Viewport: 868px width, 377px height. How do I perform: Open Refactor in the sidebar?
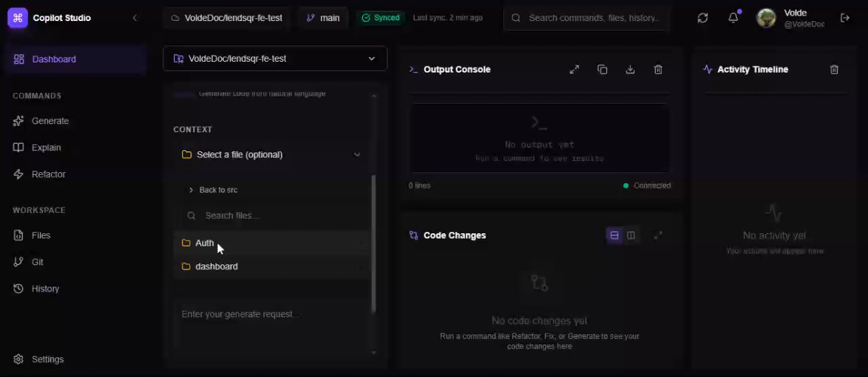48,174
